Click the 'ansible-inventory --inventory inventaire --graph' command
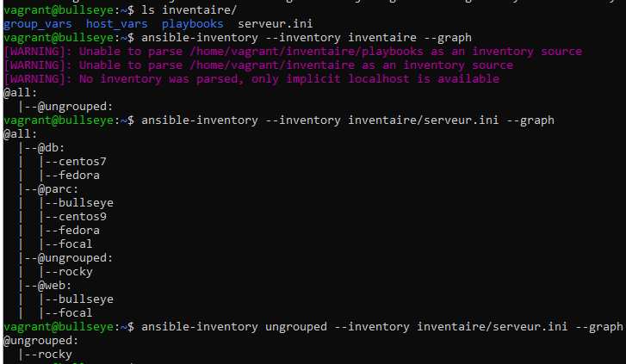Screen dimensions: 626x364 [x=307, y=38]
